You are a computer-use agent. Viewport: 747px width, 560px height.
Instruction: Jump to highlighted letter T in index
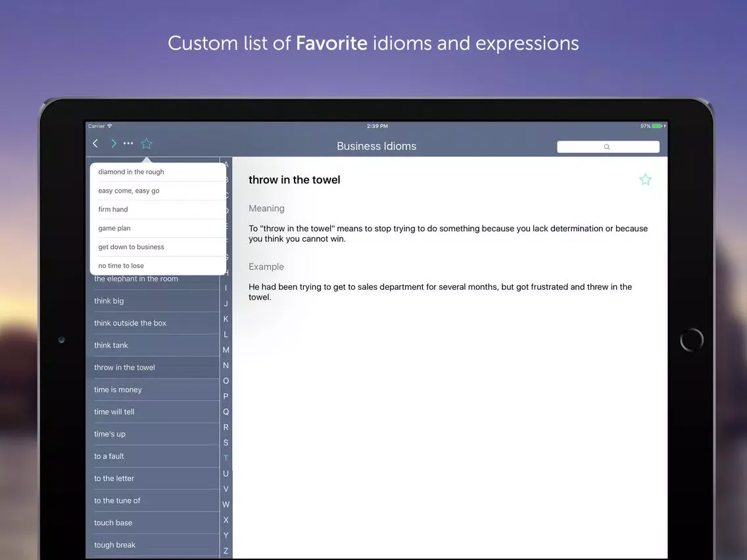click(x=226, y=458)
